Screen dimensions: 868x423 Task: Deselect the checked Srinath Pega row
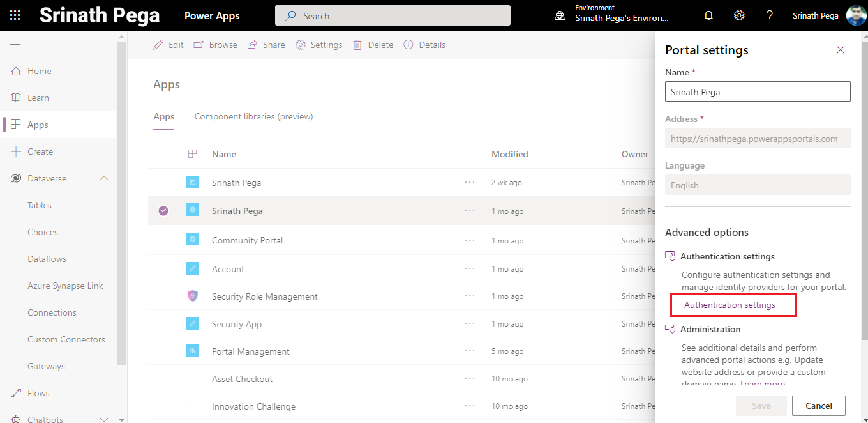[163, 211]
